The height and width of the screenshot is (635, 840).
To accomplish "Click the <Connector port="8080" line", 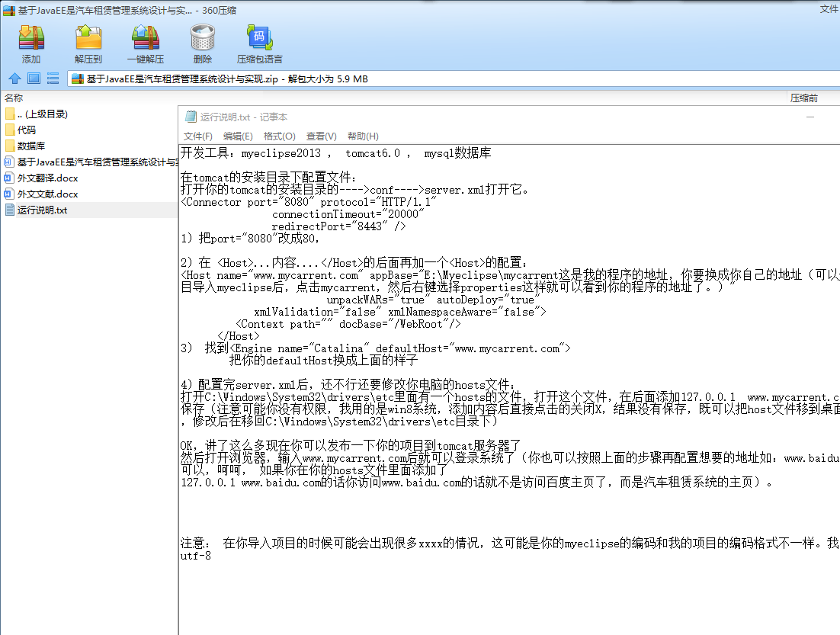I will click(309, 202).
